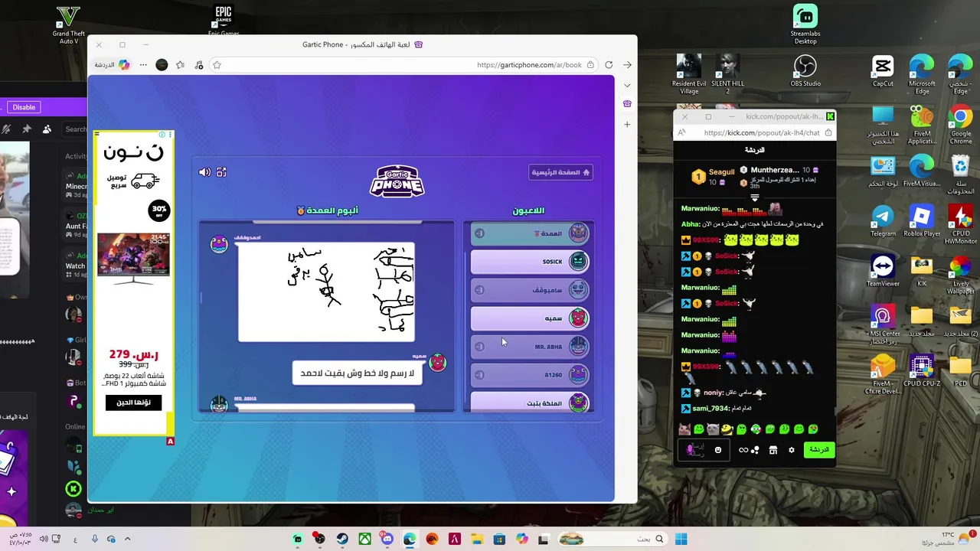980x551 pixels.
Task: Collapse Kick leaderboard chevron
Action: point(755,198)
